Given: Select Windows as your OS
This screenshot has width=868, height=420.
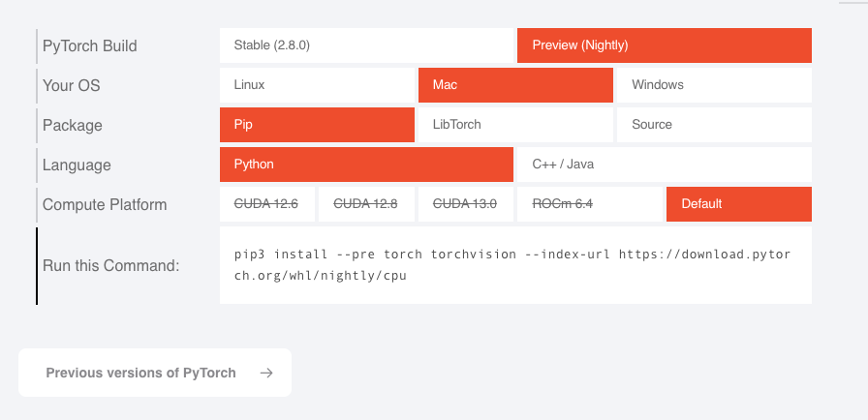Looking at the screenshot, I should [714, 85].
